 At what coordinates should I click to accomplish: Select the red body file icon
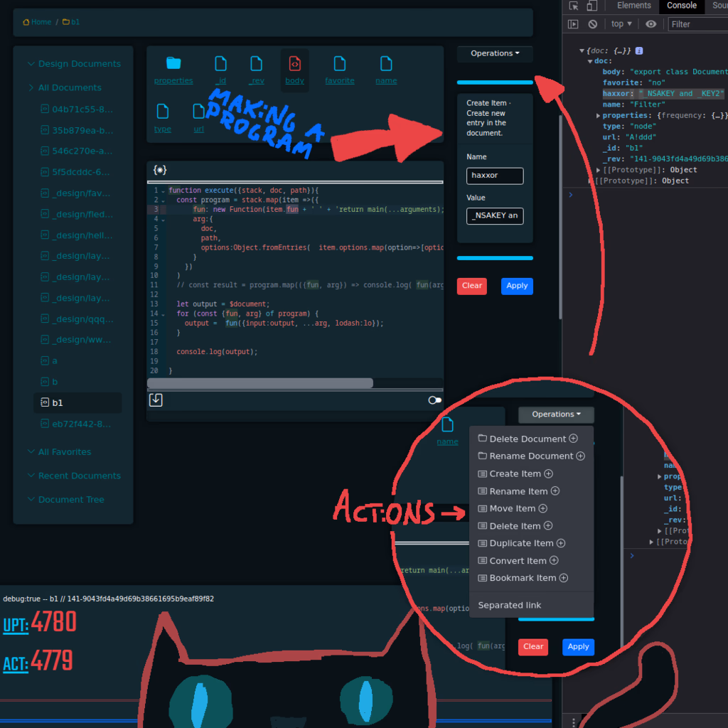[x=294, y=64]
